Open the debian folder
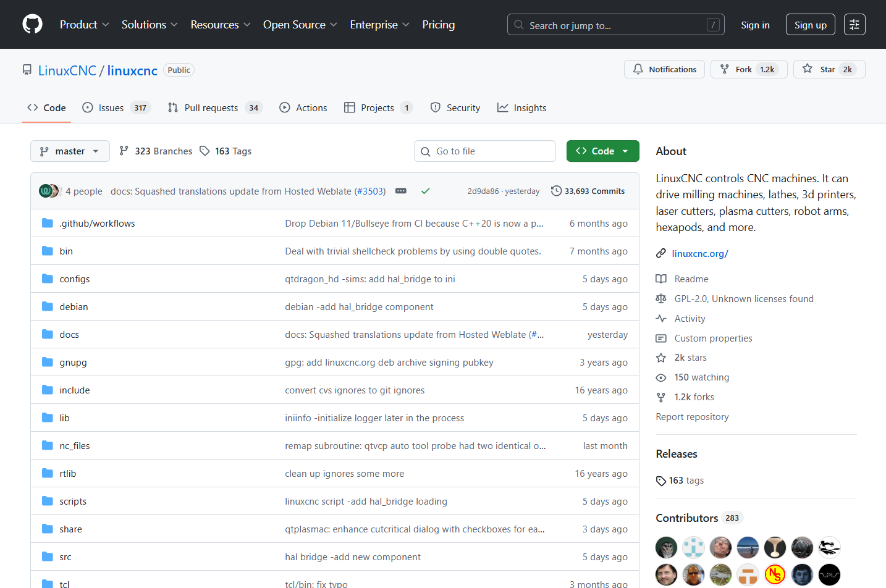The height and width of the screenshot is (588, 886). 74,307
